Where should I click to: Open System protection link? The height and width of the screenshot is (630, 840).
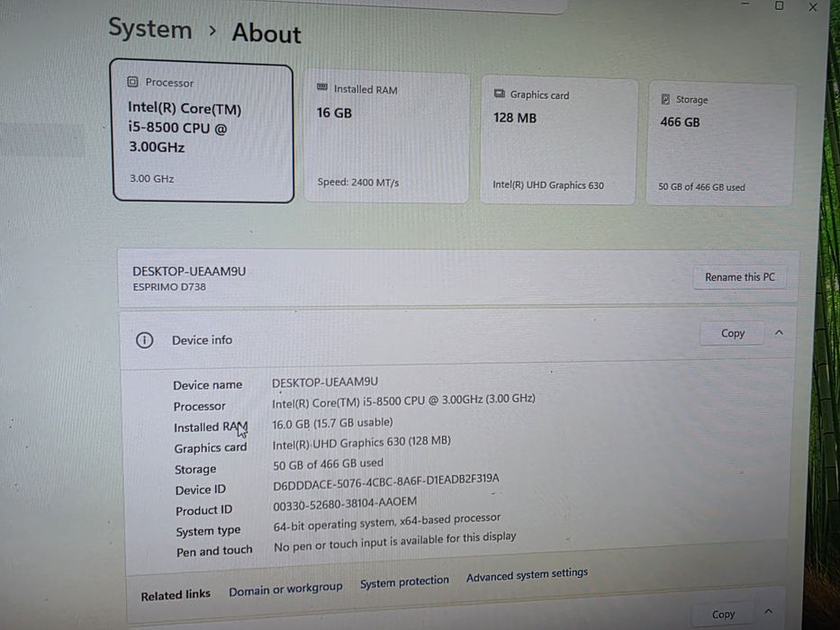(404, 581)
